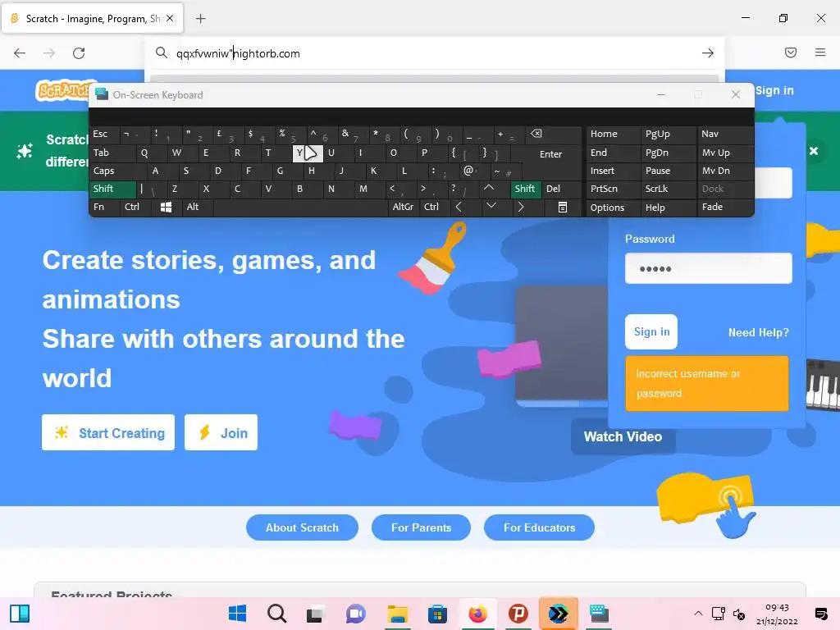Click the Join button

tap(221, 432)
